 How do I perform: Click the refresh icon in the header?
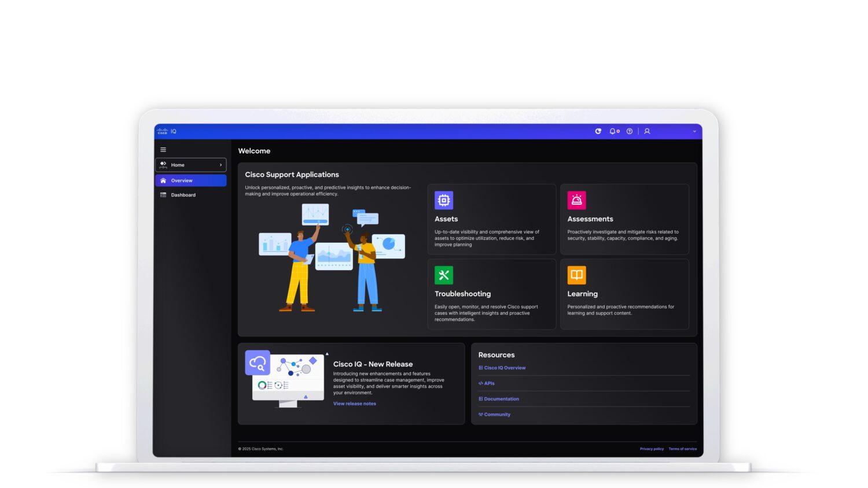[598, 131]
